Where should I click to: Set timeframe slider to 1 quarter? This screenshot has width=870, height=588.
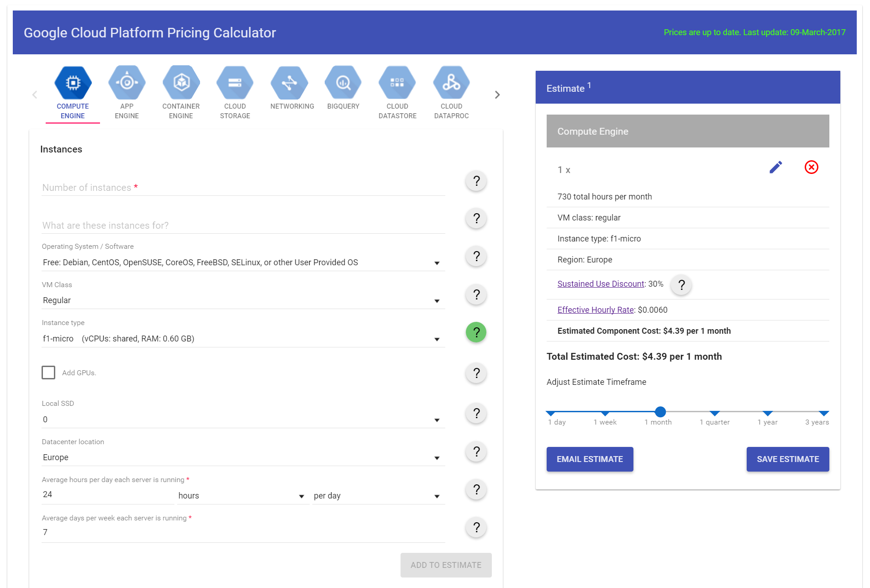715,412
